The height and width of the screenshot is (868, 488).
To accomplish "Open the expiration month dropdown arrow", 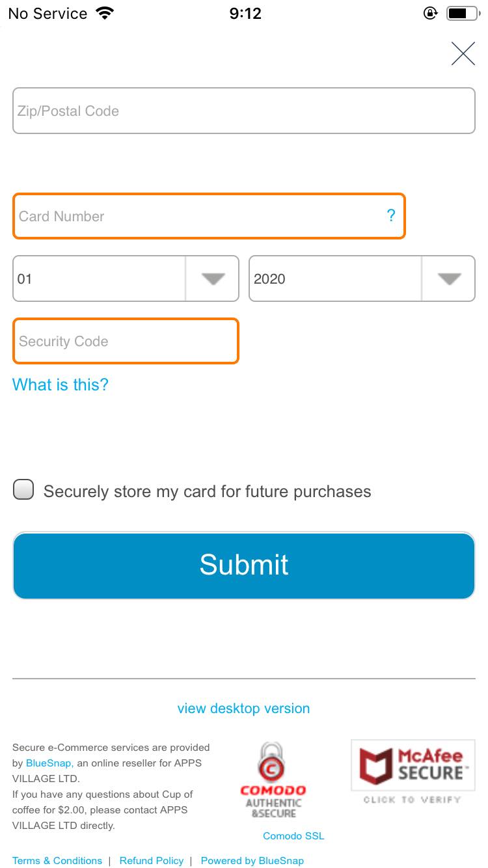I will click(213, 278).
